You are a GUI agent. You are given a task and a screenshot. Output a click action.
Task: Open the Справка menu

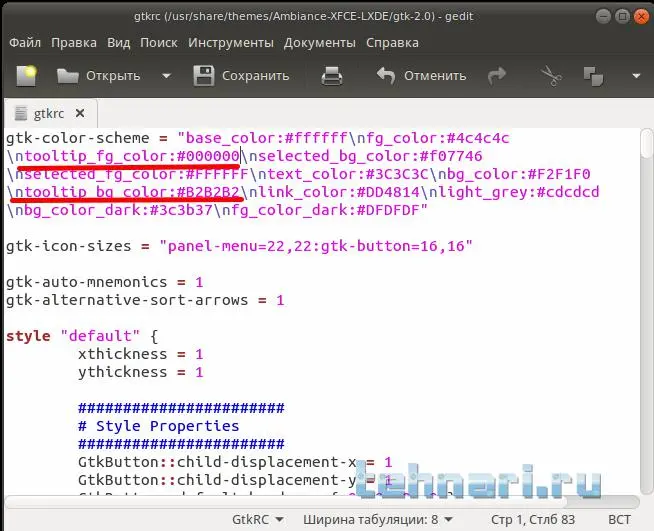(392, 43)
